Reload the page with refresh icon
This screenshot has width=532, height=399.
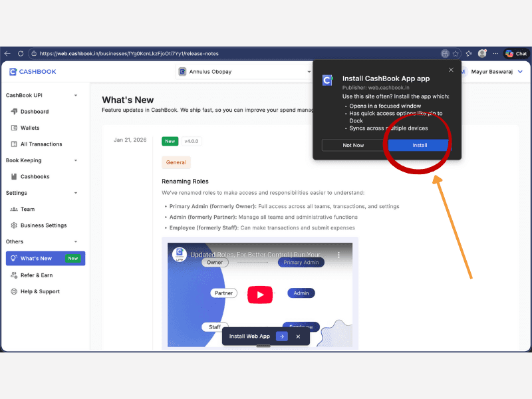tap(21, 54)
